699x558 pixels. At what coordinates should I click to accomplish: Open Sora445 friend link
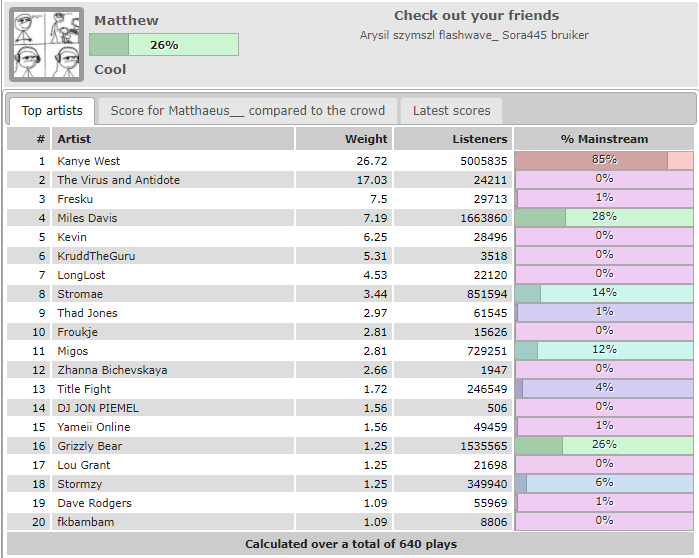[525, 35]
